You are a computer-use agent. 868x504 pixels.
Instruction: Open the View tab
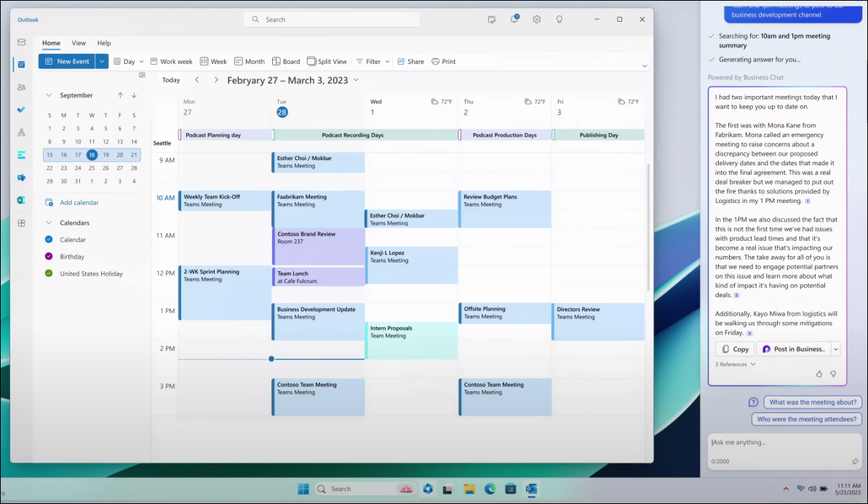pyautogui.click(x=79, y=43)
